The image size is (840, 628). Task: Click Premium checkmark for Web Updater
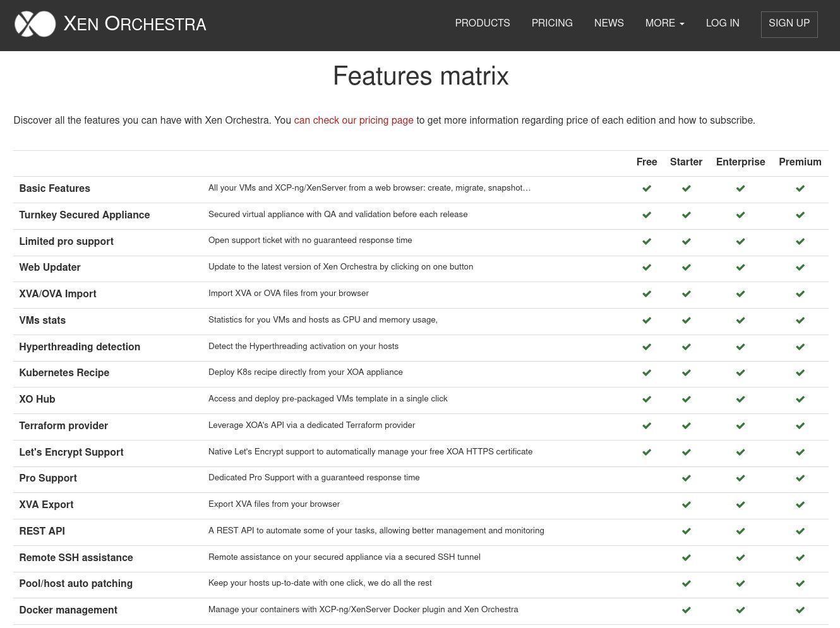point(800,268)
